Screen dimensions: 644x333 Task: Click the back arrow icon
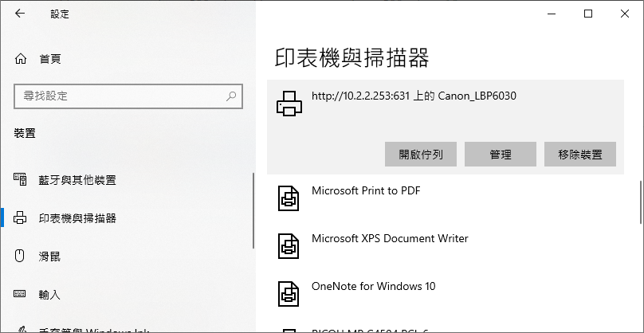[x=20, y=14]
